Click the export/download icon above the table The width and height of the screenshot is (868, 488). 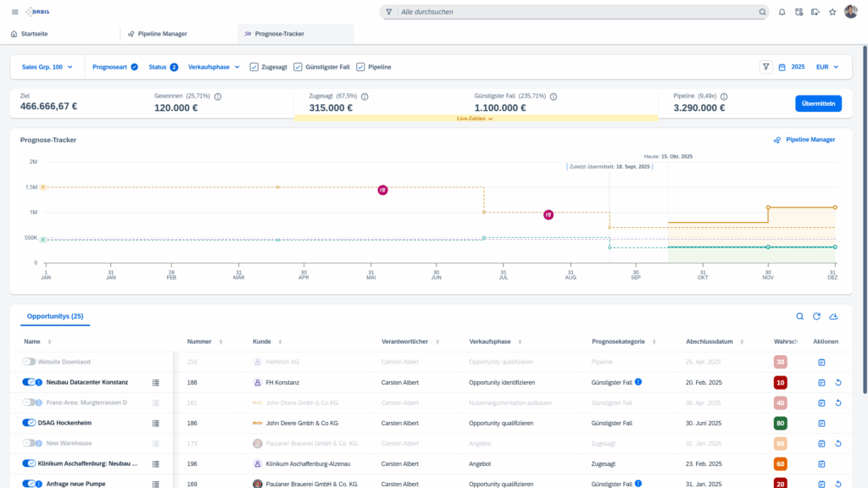click(x=833, y=316)
